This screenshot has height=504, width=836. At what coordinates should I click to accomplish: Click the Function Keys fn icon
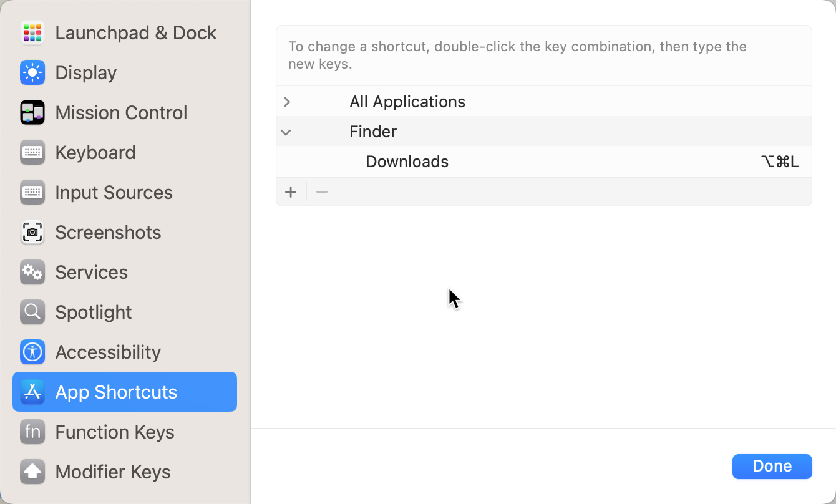click(x=32, y=432)
